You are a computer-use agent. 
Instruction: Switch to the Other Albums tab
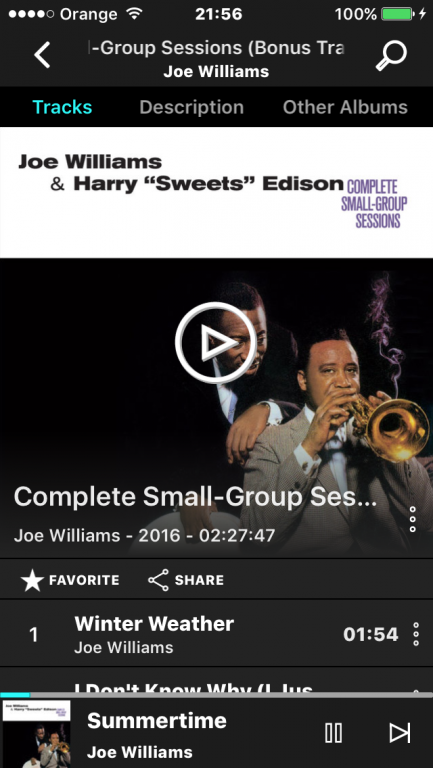(345, 107)
